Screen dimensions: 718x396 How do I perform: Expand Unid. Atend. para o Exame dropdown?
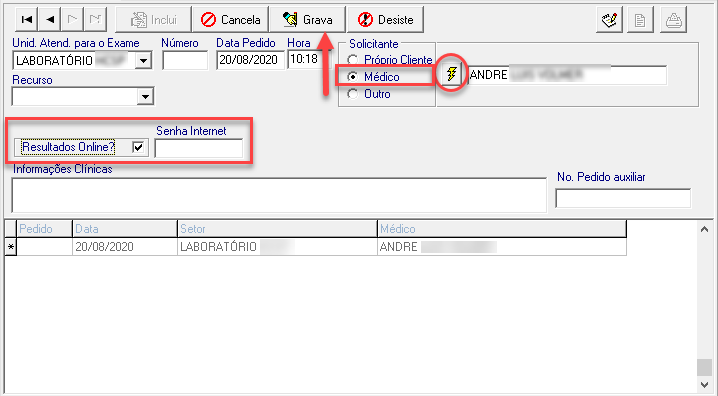(x=143, y=60)
